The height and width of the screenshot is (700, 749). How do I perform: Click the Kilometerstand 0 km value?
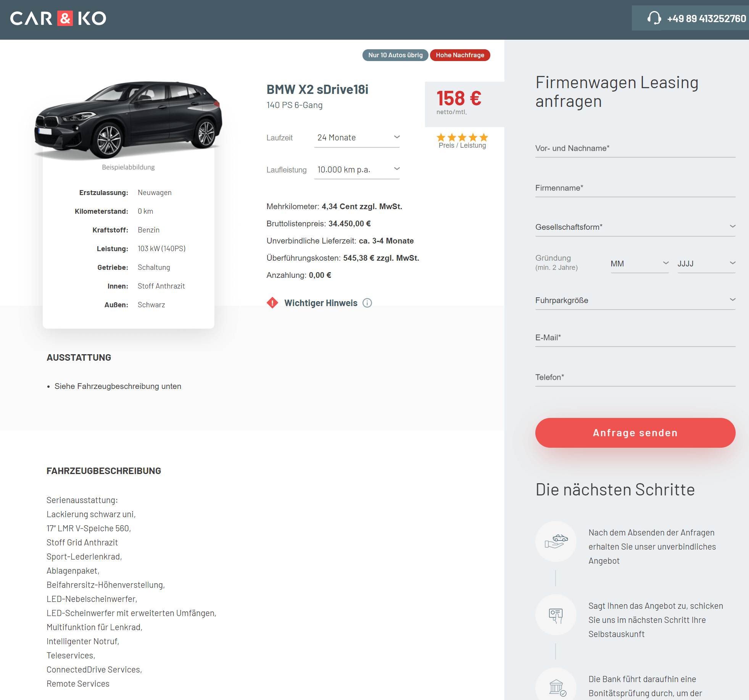point(145,211)
